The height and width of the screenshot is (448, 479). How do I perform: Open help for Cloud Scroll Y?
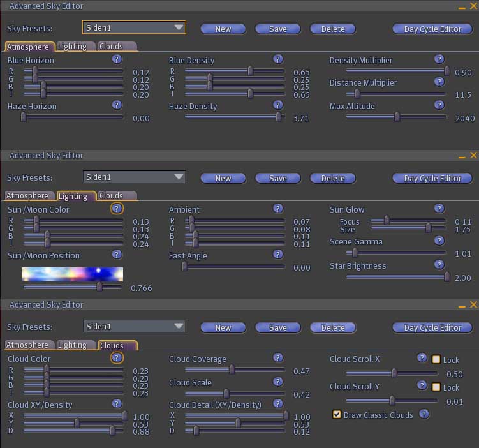click(x=422, y=385)
